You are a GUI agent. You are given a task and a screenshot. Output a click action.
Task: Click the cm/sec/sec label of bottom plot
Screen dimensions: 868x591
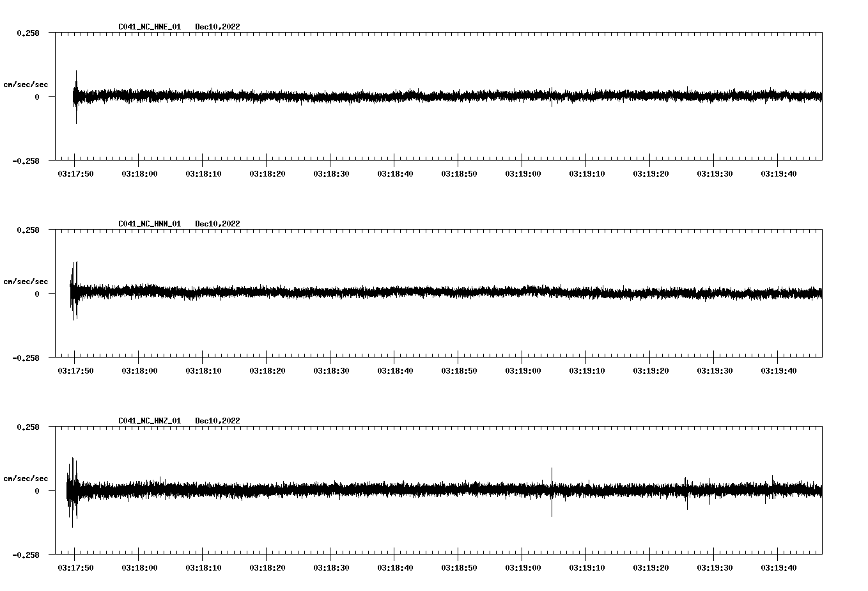(26, 477)
